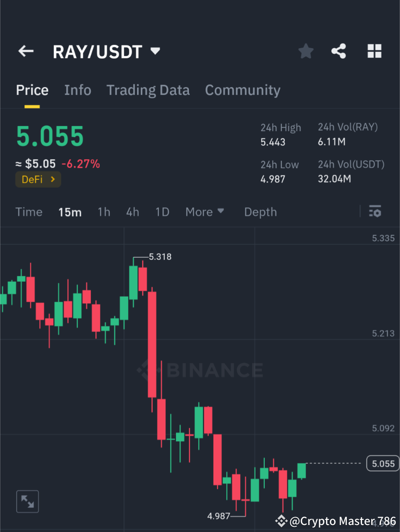The image size is (400, 532).
Task: Tap the Binance logo watermark on chart
Action: (199, 370)
